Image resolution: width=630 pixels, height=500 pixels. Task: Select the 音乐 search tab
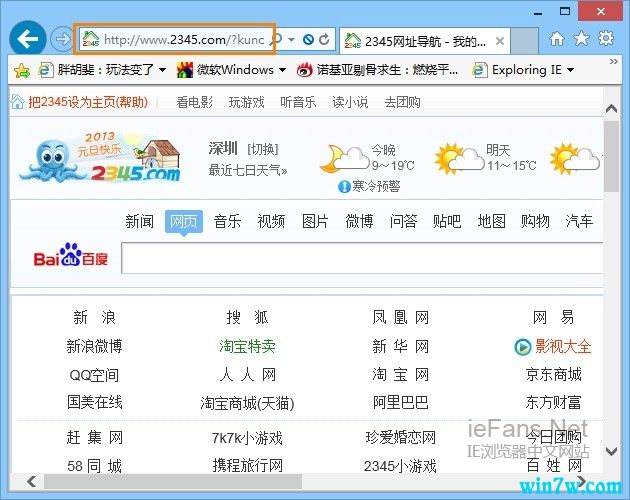227,221
